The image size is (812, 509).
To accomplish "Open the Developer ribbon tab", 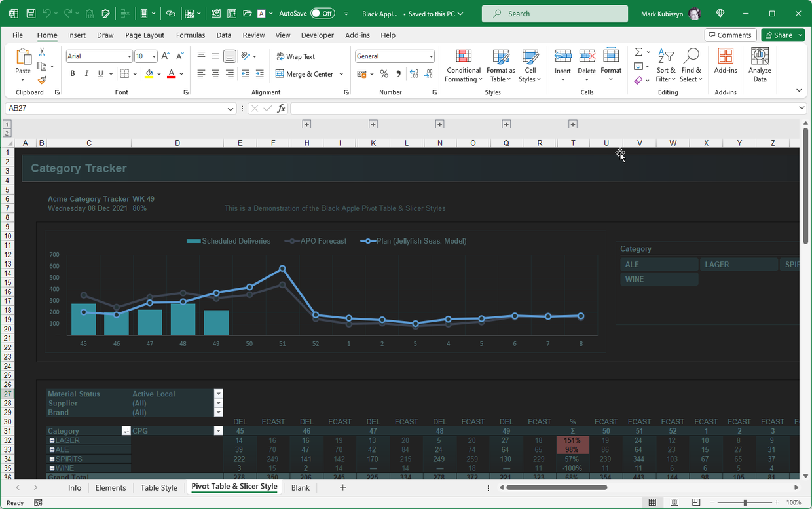I will pos(318,35).
